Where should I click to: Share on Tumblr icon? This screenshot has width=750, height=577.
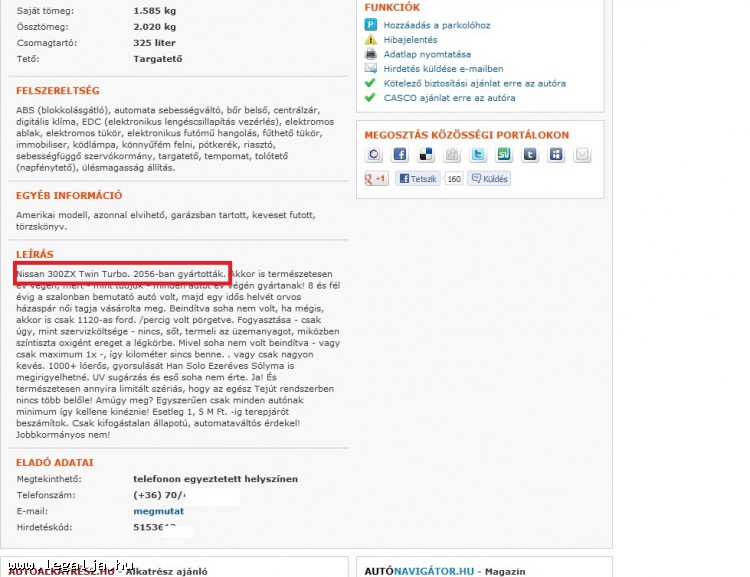[530, 154]
